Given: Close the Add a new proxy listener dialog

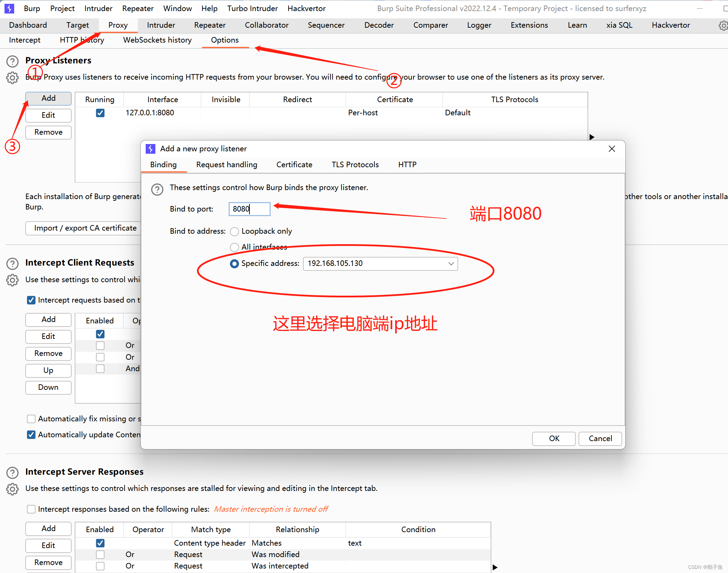Looking at the screenshot, I should (x=611, y=149).
